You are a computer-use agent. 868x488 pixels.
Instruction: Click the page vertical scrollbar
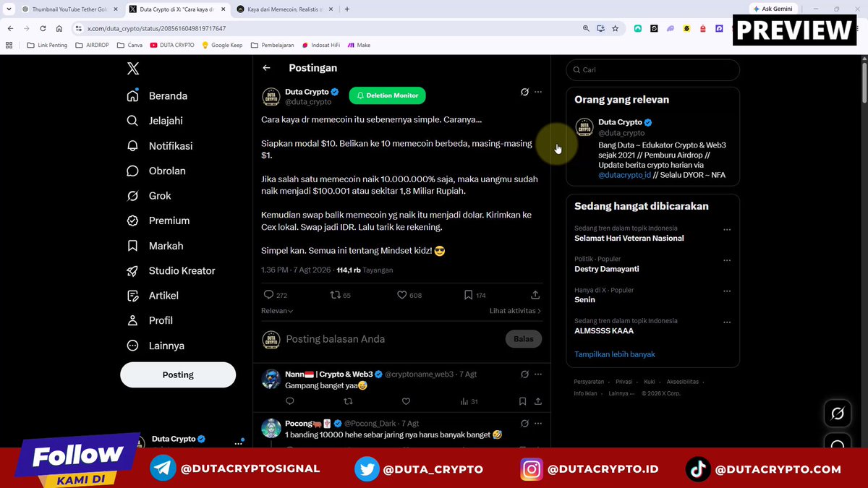click(x=864, y=83)
